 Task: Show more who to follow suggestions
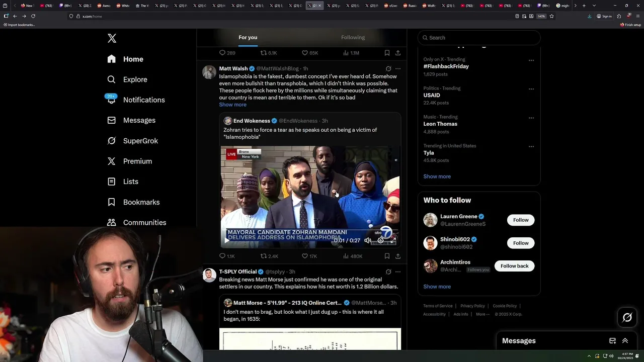(x=437, y=287)
